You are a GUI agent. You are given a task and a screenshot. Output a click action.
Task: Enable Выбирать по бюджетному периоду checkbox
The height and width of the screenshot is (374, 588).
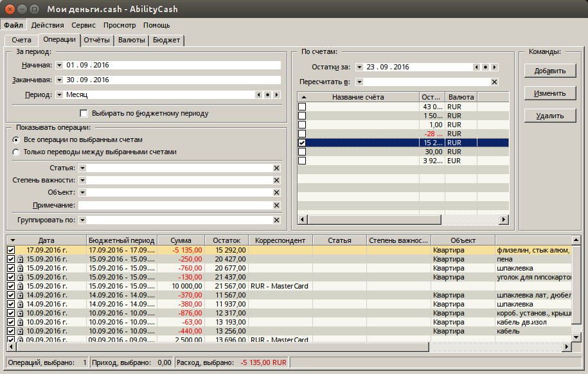point(84,113)
